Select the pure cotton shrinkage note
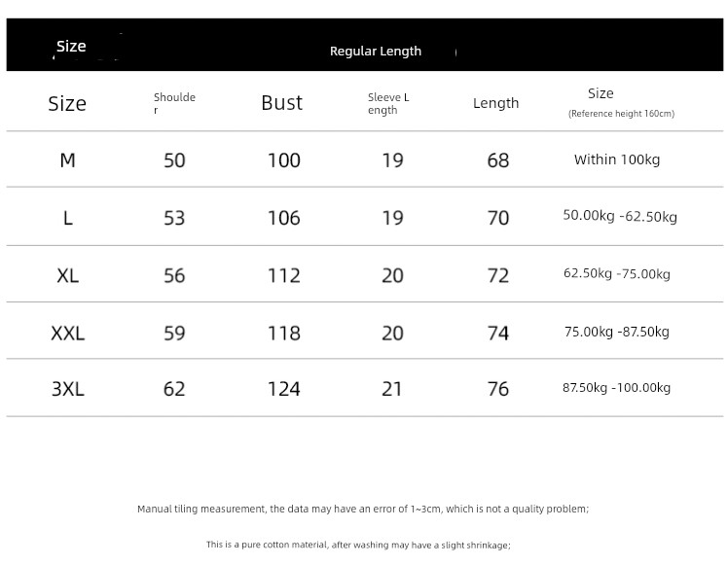This screenshot has width=728, height=564. coord(358,546)
